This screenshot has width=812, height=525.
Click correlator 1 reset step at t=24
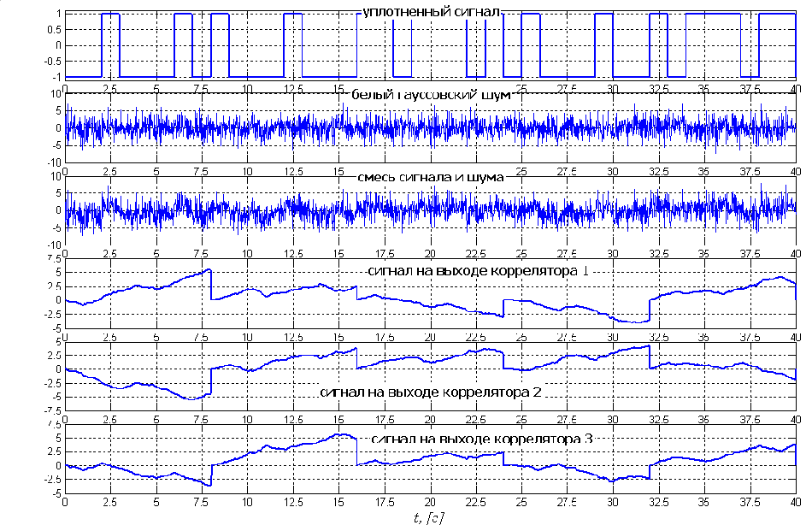503,308
